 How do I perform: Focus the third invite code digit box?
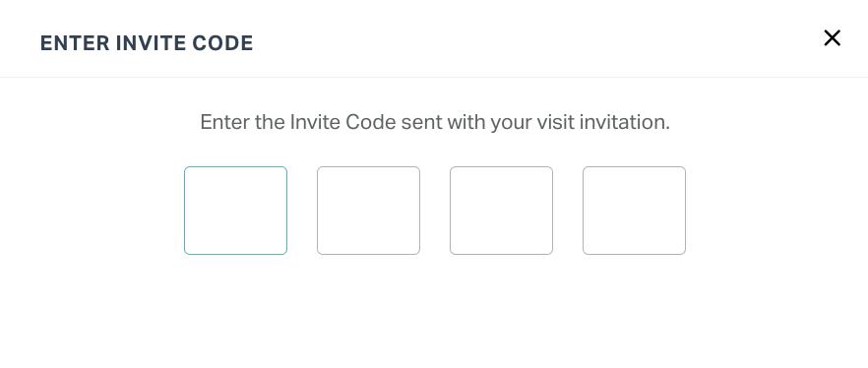point(502,211)
